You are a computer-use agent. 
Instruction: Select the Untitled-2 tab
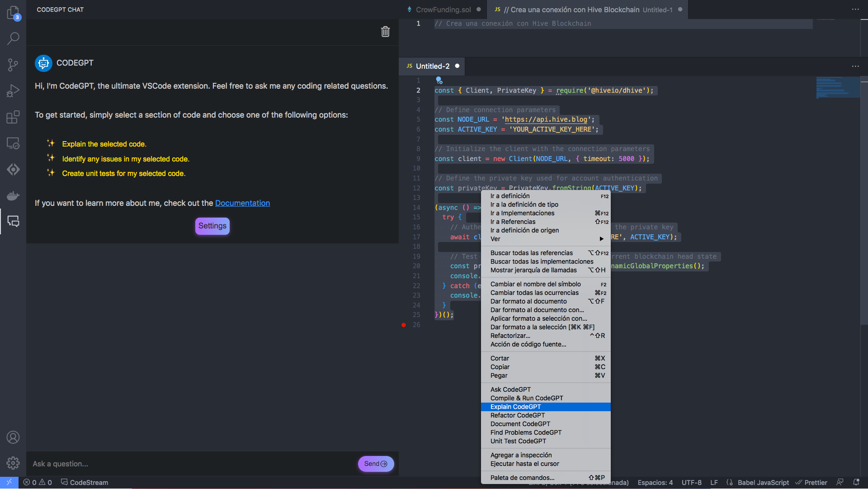tap(432, 66)
